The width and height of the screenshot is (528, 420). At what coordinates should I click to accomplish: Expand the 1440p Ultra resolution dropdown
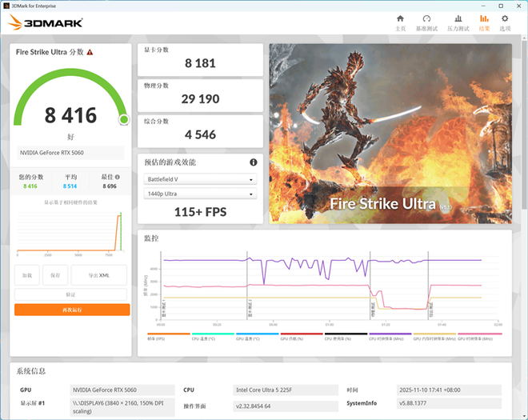200,194
